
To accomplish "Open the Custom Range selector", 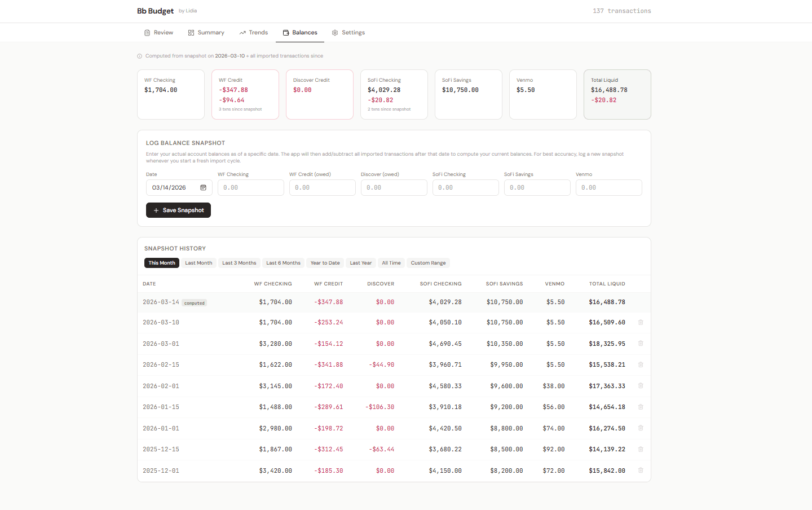I will pos(428,262).
